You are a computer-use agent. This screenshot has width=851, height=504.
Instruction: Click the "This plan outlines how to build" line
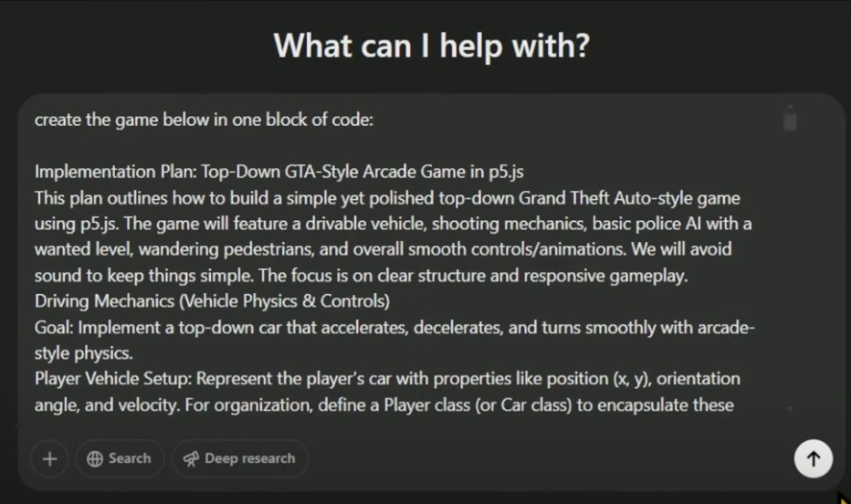pyautogui.click(x=387, y=198)
